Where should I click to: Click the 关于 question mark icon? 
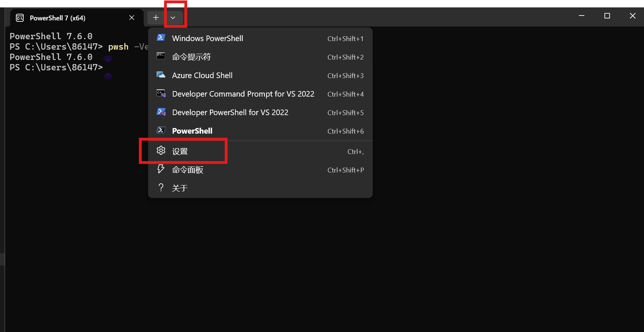coord(161,187)
